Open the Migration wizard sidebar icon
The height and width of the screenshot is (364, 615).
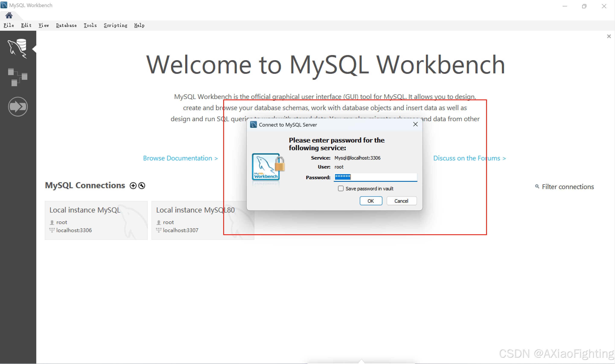pyautogui.click(x=18, y=106)
